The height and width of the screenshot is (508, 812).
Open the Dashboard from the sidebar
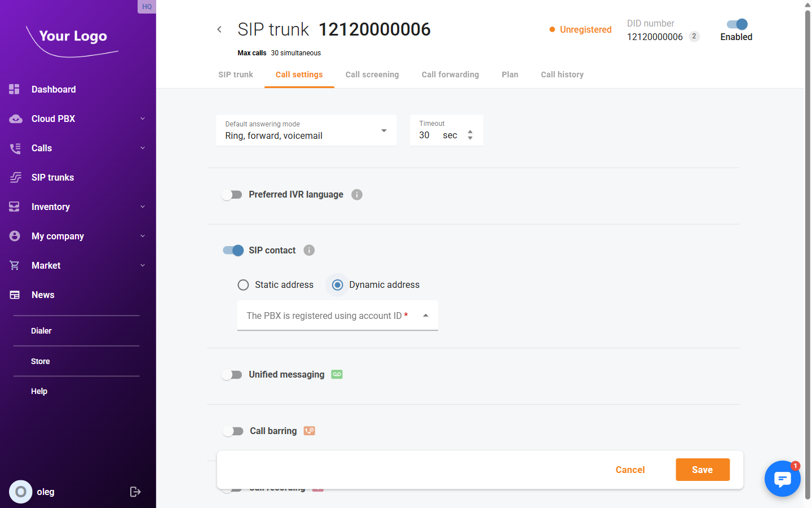pyautogui.click(x=54, y=89)
